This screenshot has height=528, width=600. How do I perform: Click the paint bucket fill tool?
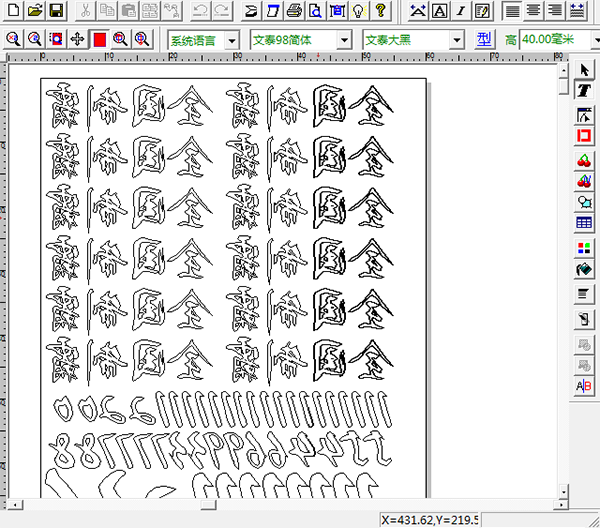tap(584, 268)
